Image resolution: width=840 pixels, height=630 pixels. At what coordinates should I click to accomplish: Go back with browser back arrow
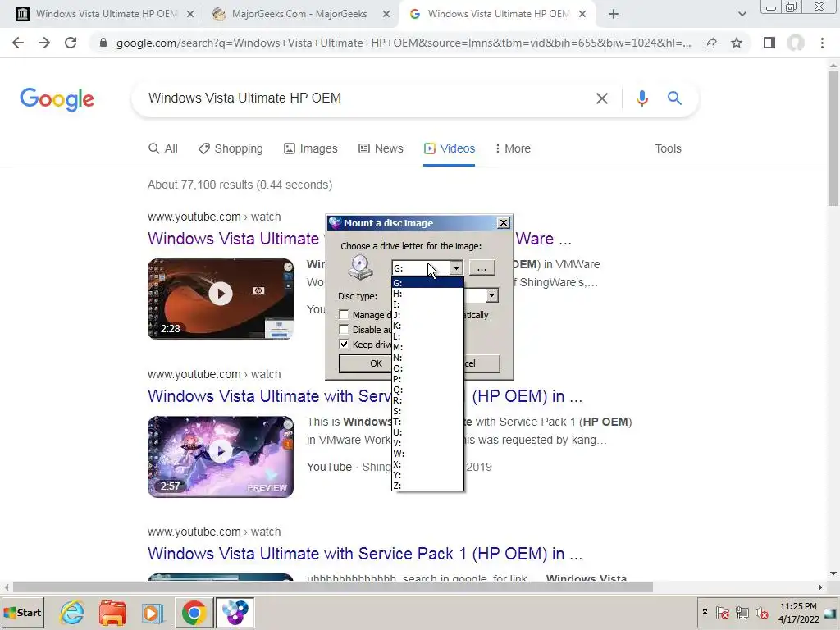18,43
